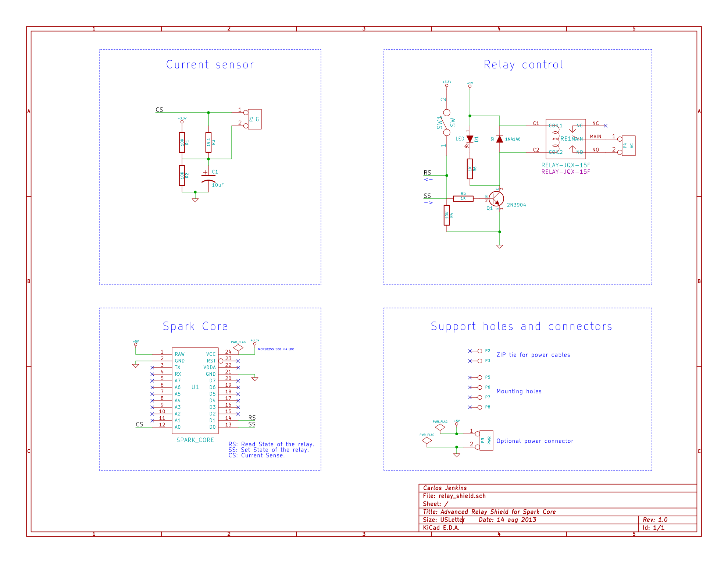Viewport: 728px width, 563px height.
Task: Click 'File: relay_shield.sch' in title block
Action: click(454, 496)
